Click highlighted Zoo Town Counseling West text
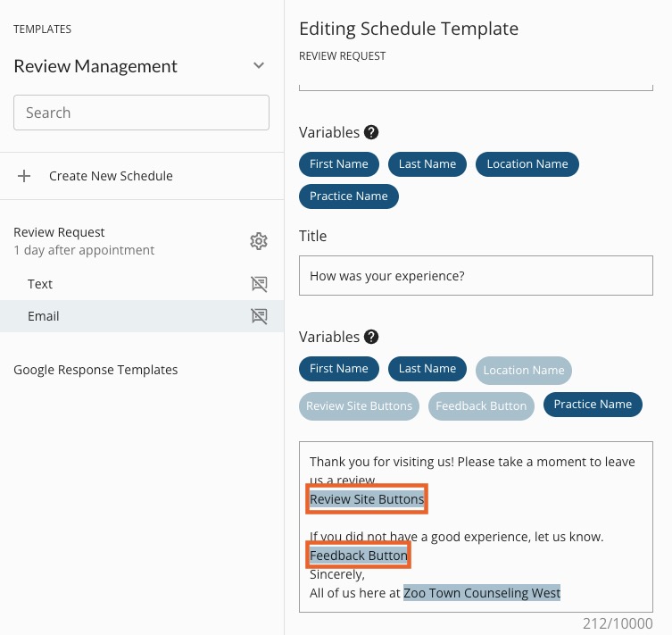 pyautogui.click(x=482, y=592)
